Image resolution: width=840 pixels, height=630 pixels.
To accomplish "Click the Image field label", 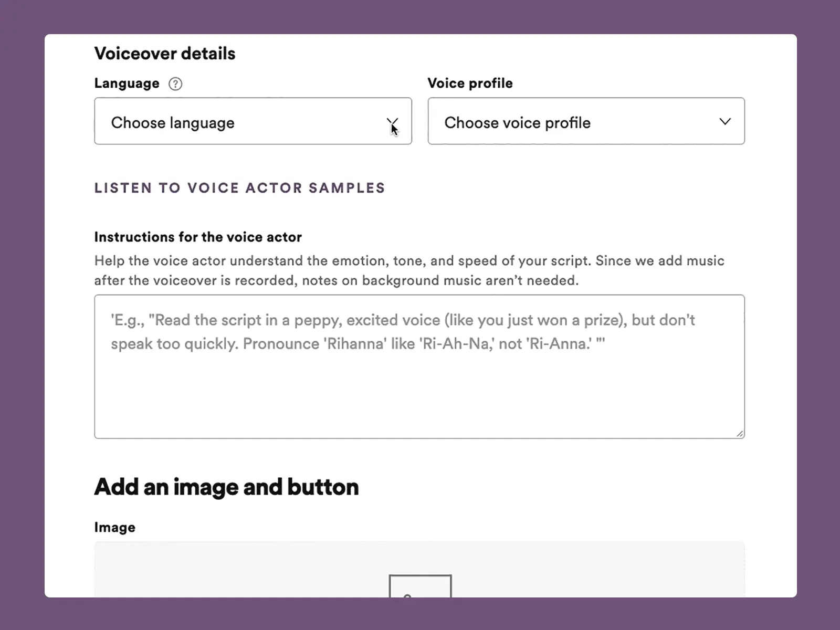I will coord(114,528).
